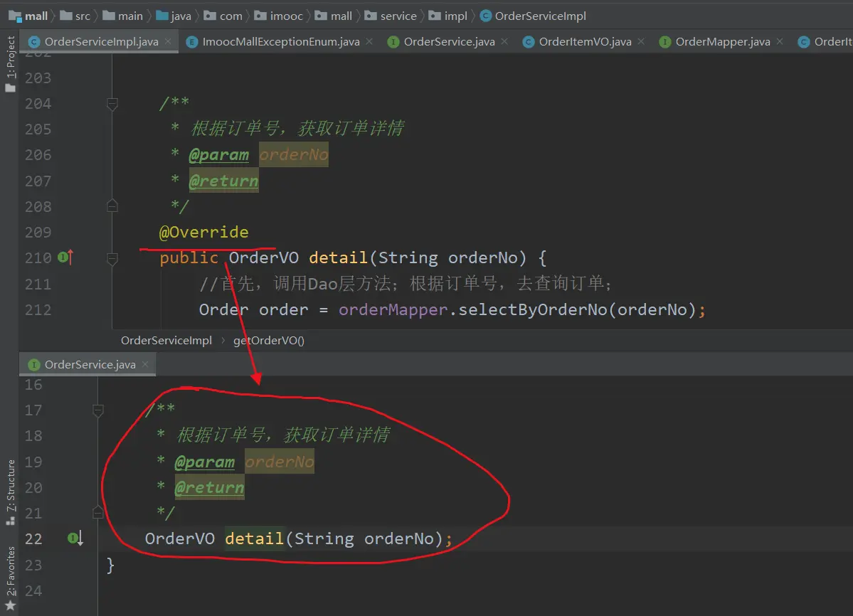
Task: Switch to the ImoocMallExceptionEnum.java tab
Action: 280,42
